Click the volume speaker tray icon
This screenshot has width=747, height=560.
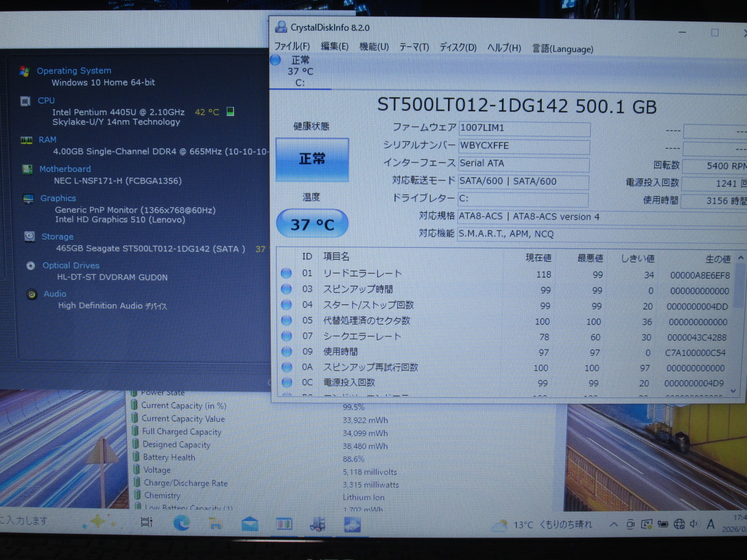coord(694,524)
